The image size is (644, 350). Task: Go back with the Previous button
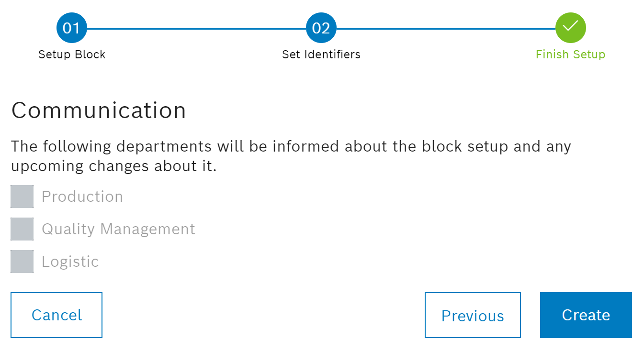tap(473, 316)
